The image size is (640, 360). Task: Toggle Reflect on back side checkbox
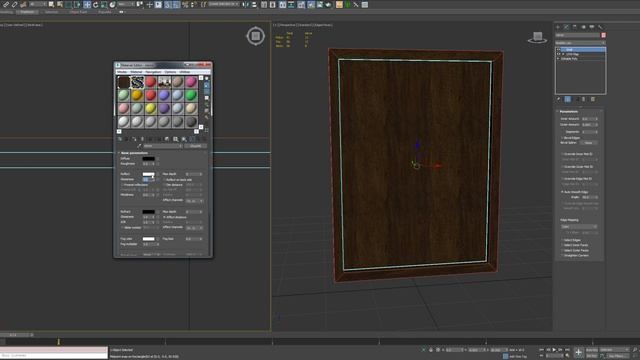[164, 180]
